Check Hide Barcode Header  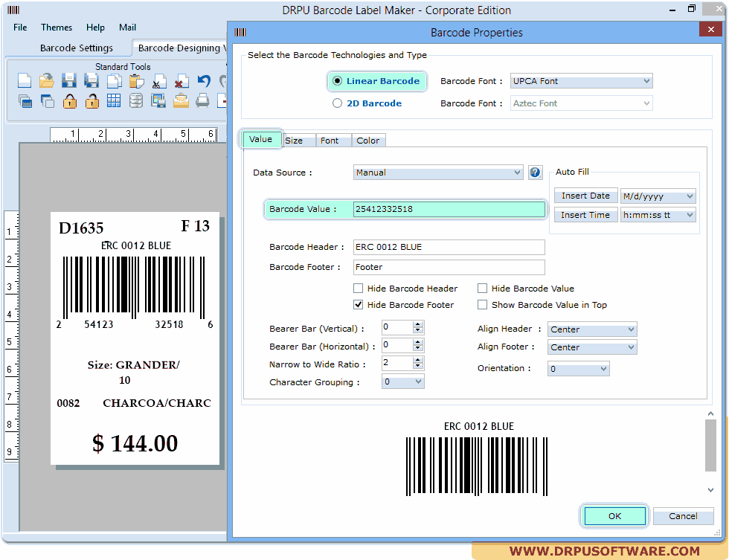pos(358,288)
